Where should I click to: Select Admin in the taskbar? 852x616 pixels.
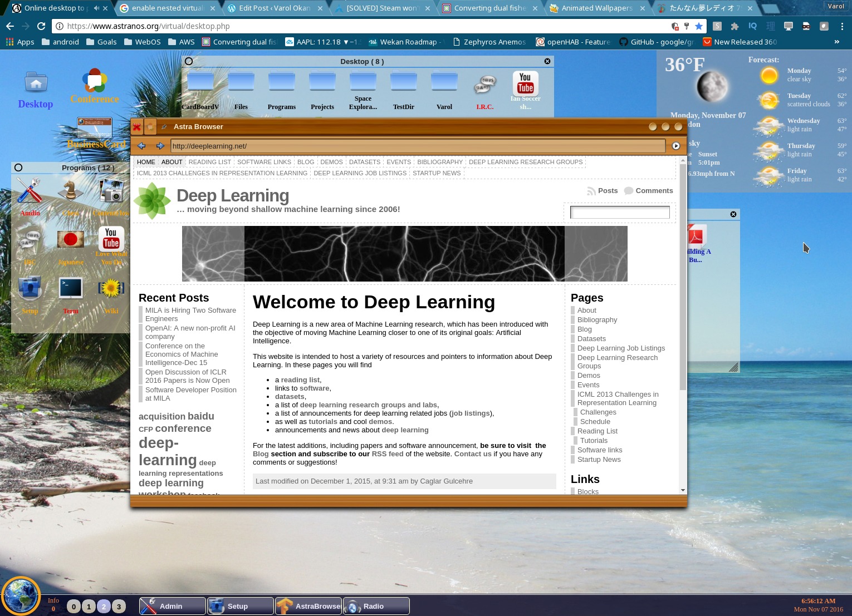coord(172,606)
